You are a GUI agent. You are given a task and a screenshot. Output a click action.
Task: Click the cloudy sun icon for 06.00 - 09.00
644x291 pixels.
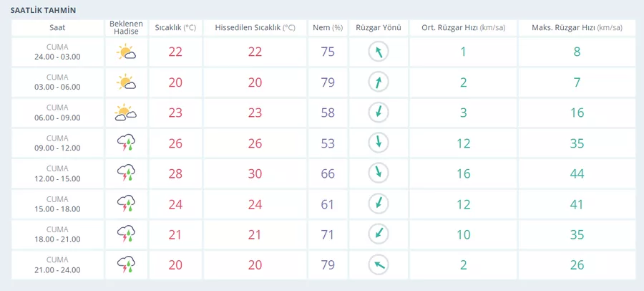point(126,113)
